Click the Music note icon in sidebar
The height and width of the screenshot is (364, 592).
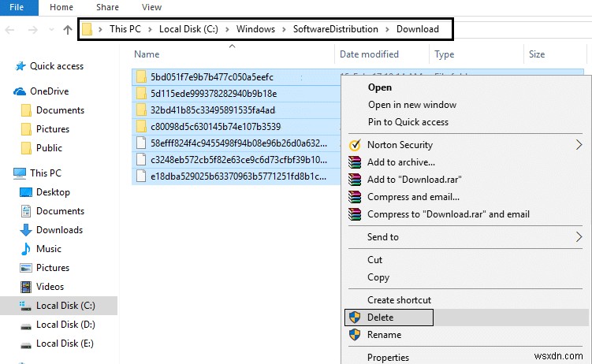click(26, 249)
